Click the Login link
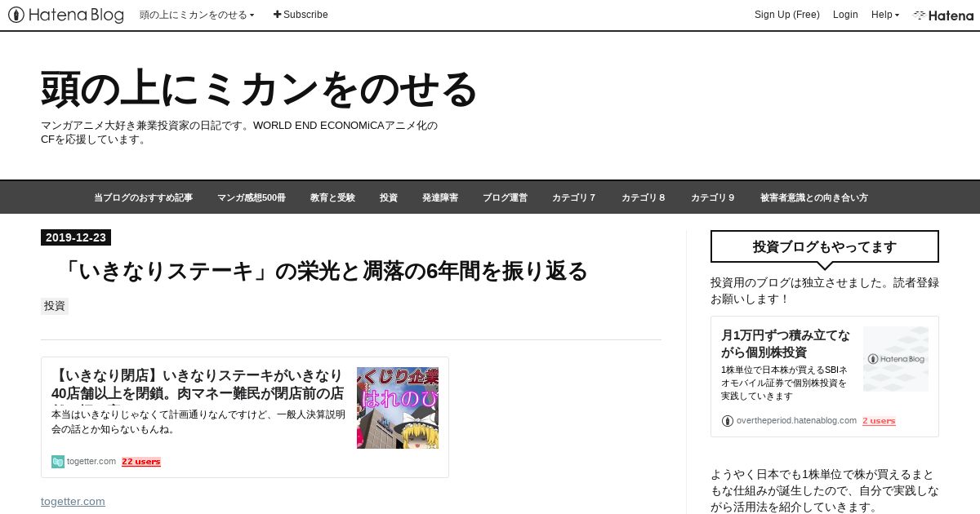This screenshot has width=980, height=514. pos(845,15)
